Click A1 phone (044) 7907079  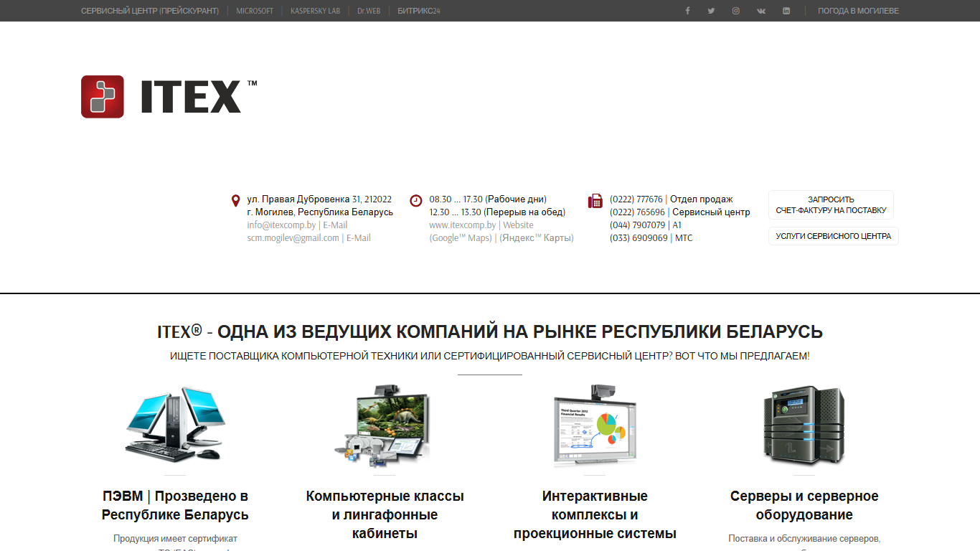(x=637, y=225)
